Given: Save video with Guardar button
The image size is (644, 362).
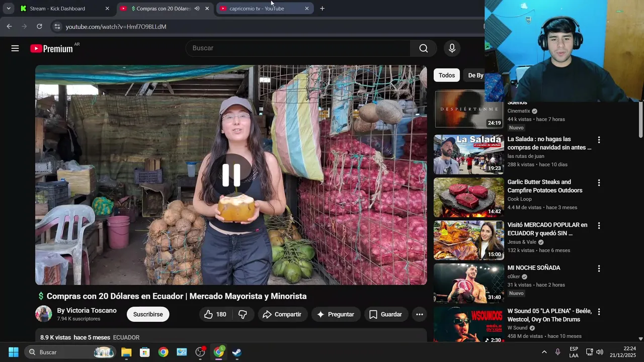Looking at the screenshot, I should pos(386,314).
